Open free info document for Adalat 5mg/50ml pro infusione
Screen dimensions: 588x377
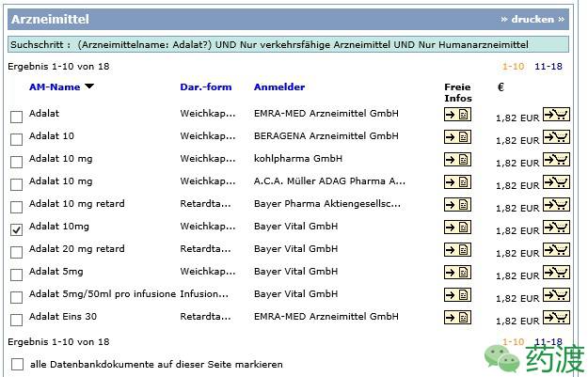[457, 295]
